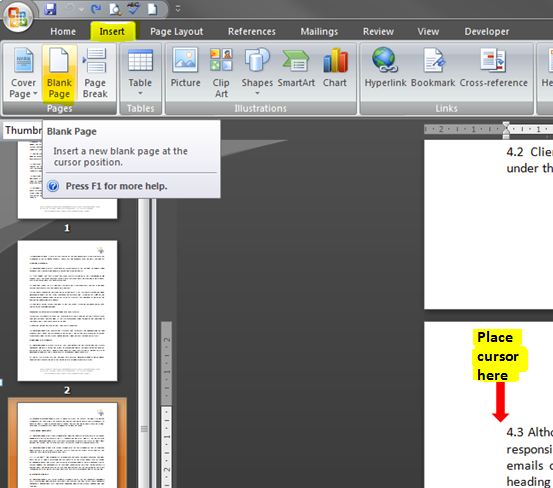Open the Table insert dropdown
This screenshot has height=488, width=553.
click(140, 73)
